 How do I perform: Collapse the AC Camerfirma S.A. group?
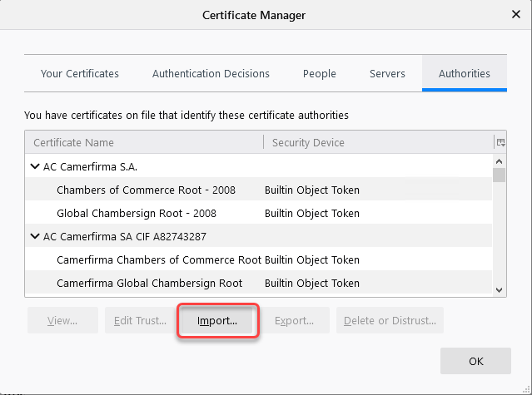35,166
